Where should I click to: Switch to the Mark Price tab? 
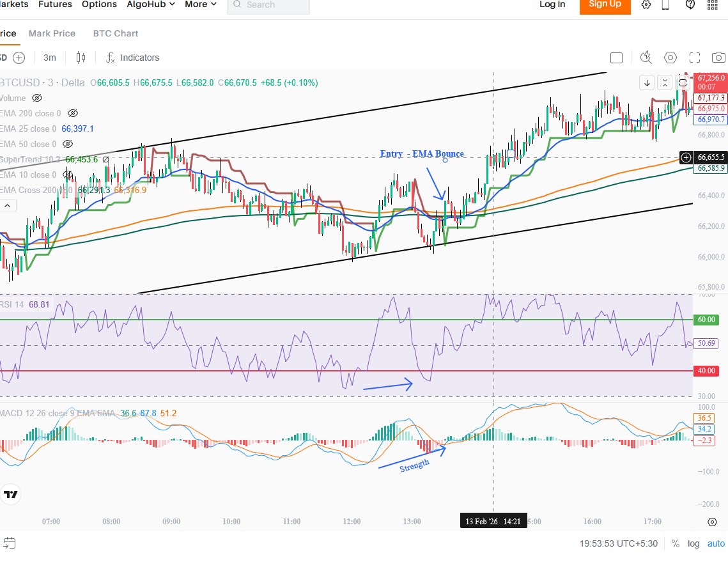point(52,33)
